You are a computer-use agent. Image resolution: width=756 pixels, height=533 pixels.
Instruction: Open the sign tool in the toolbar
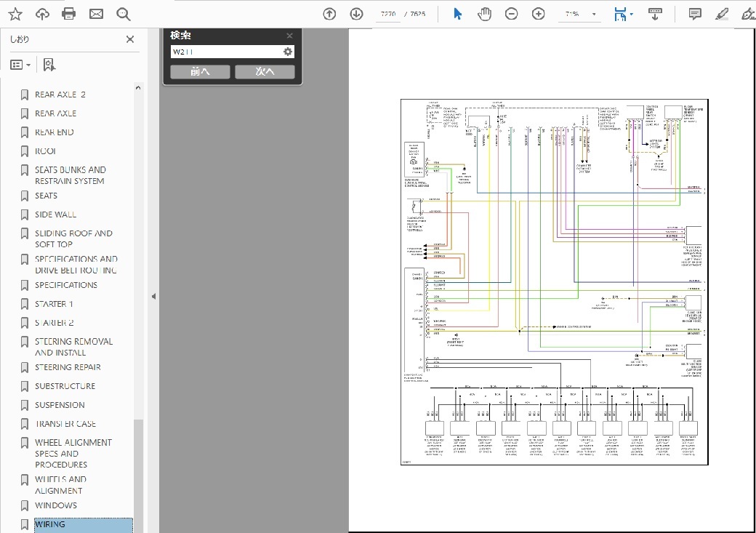tap(748, 14)
